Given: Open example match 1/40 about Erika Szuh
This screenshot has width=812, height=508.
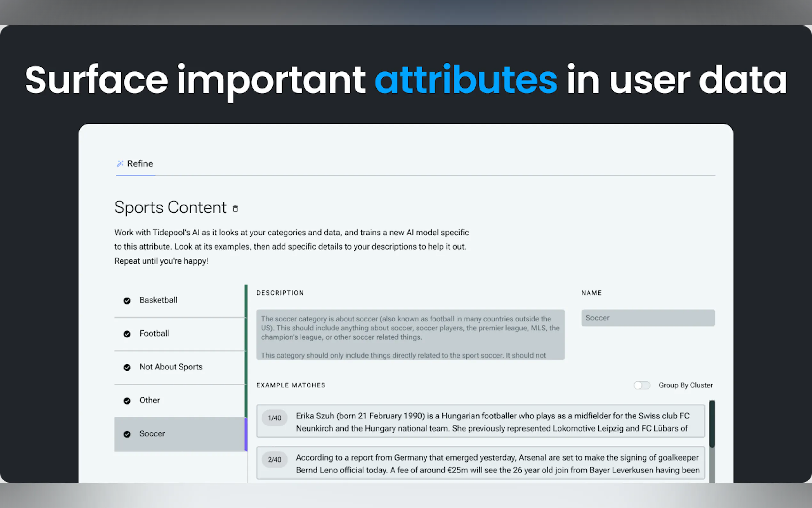Looking at the screenshot, I should pyautogui.click(x=480, y=421).
